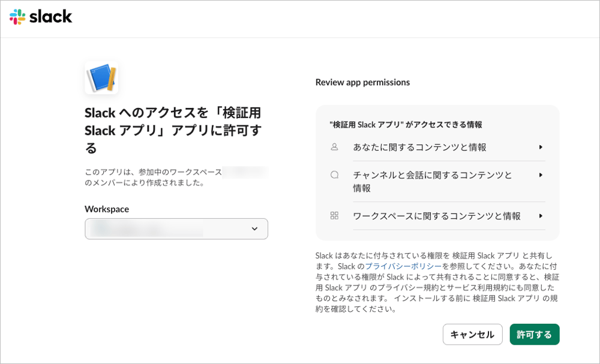Click the Slack logo in header
The image size is (600, 364).
[x=41, y=17]
